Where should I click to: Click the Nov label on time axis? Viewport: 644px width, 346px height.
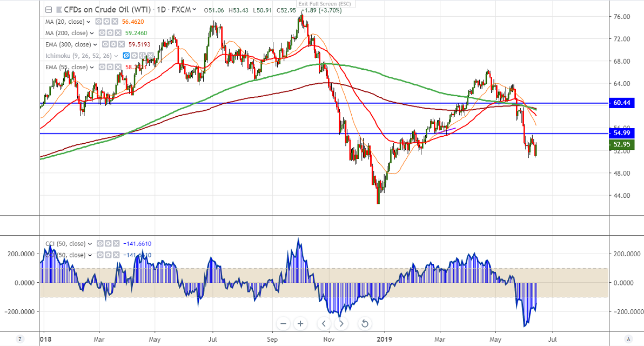coord(328,340)
